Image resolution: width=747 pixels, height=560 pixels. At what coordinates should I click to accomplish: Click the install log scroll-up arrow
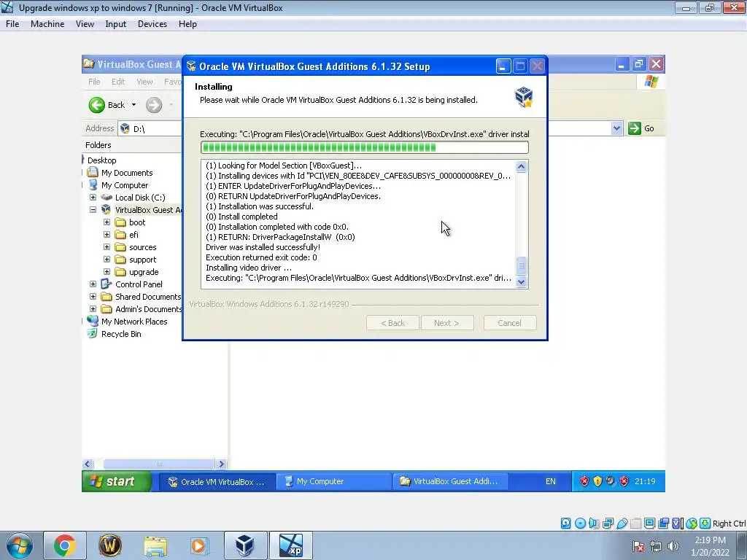521,167
